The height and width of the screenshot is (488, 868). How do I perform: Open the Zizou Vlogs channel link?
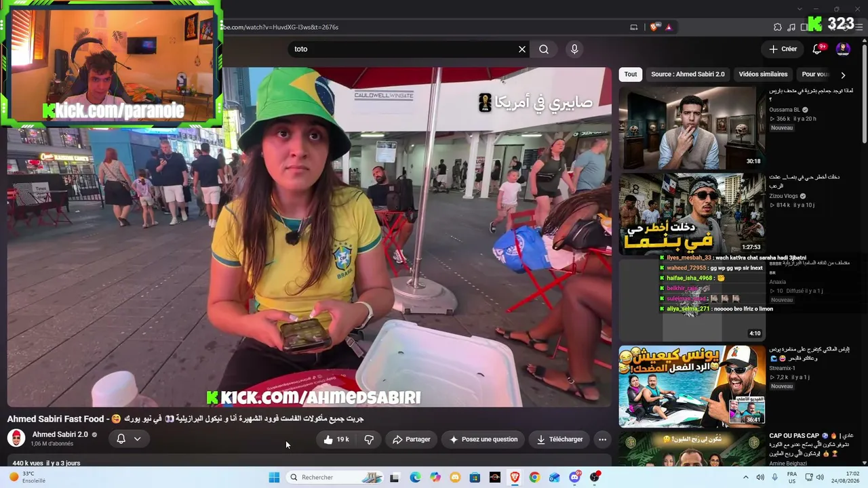783,196
